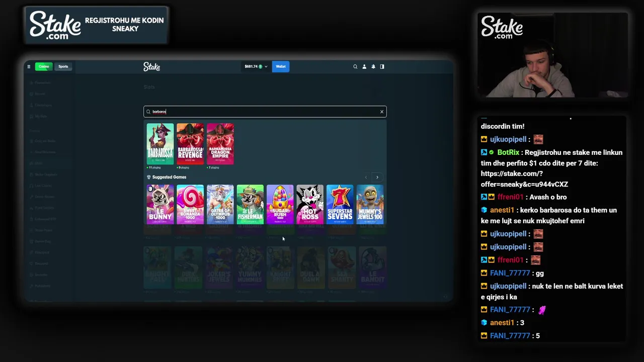Clear the search with X icon
Viewport: 644px width, 362px height.
(382, 112)
